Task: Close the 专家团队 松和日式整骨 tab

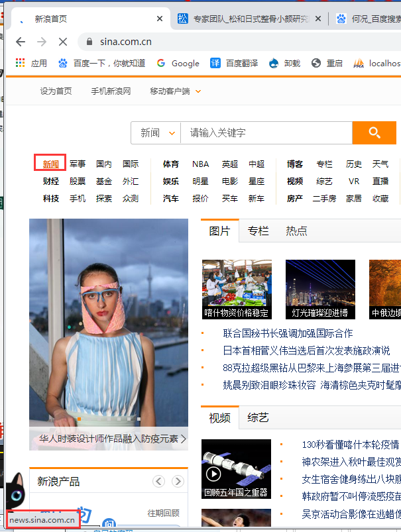Action: [318, 19]
